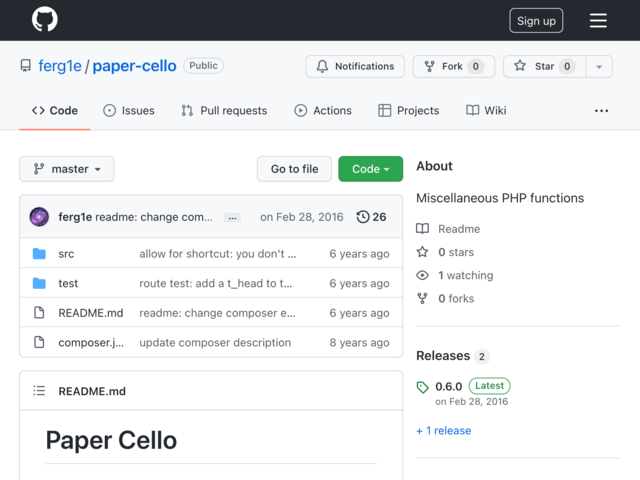The height and width of the screenshot is (480, 640).
Task: View the 26 commits history
Action: click(x=371, y=217)
